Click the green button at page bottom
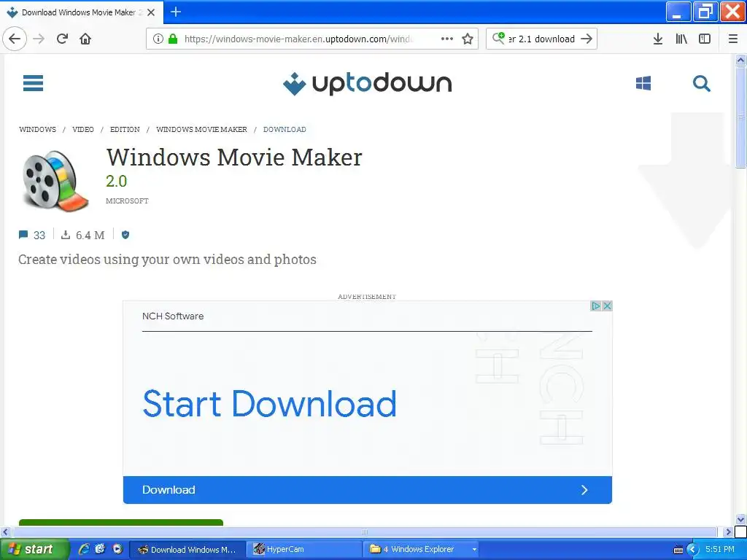747x560 pixels. click(121, 522)
